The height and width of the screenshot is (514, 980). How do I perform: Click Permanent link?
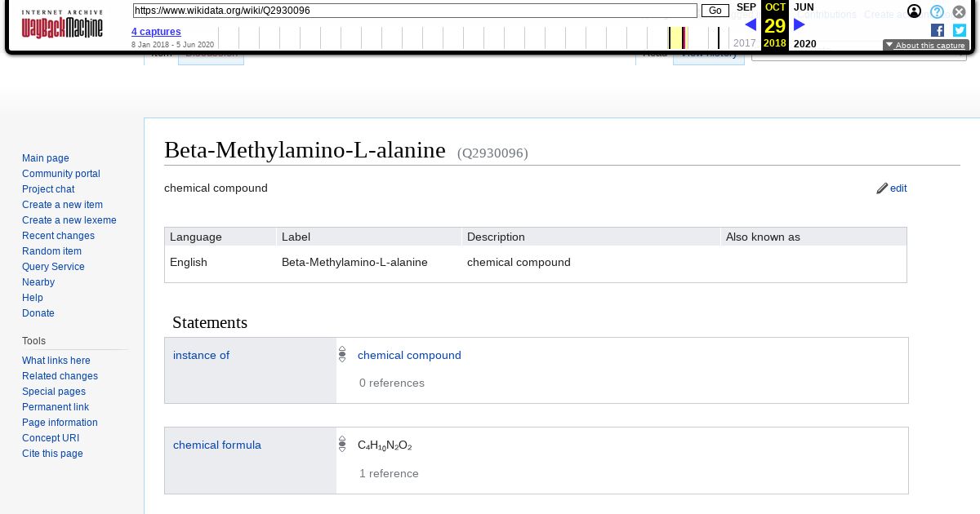pyautogui.click(x=56, y=407)
